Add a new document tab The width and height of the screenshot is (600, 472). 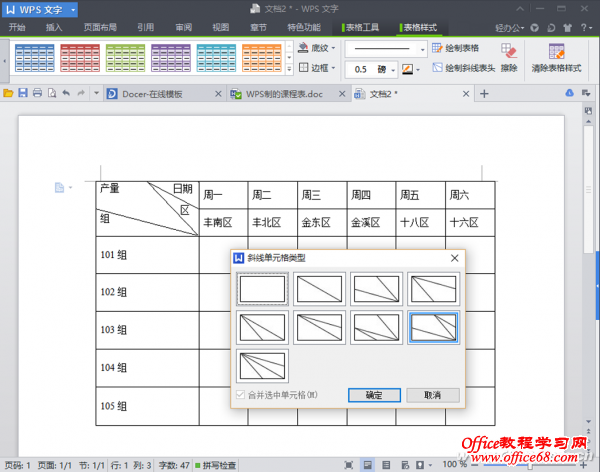coord(484,94)
